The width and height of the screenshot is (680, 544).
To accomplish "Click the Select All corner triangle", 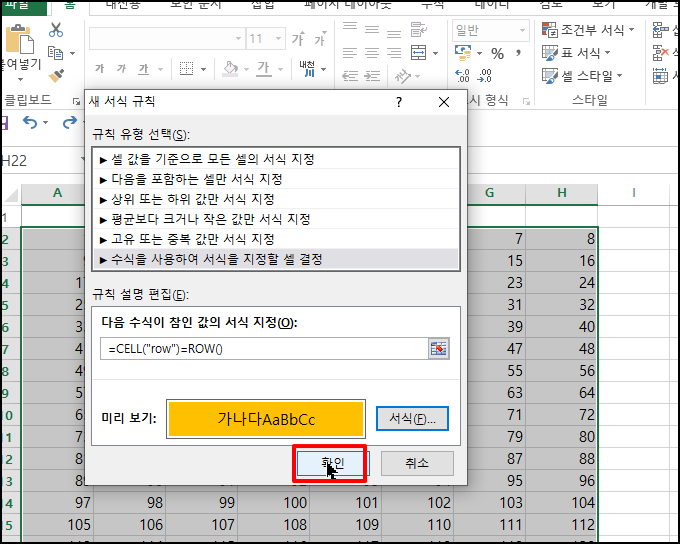I will [12, 194].
